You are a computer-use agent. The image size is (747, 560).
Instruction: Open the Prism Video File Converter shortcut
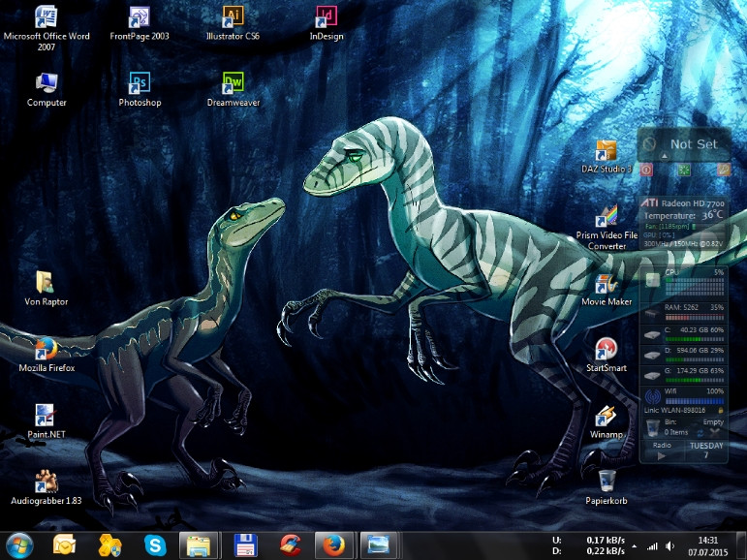(607, 228)
